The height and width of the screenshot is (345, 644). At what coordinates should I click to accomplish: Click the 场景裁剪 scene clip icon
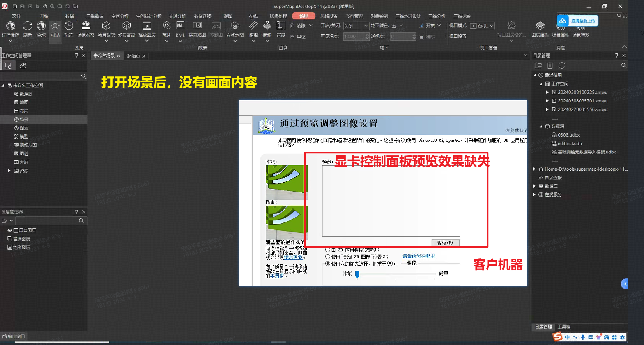coord(106,26)
